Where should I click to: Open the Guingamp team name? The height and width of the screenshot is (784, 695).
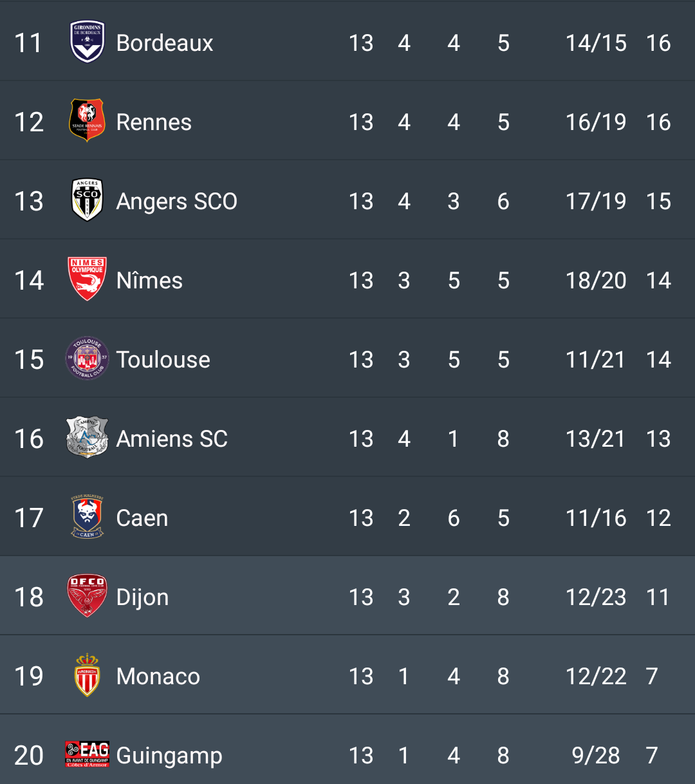tap(169, 756)
